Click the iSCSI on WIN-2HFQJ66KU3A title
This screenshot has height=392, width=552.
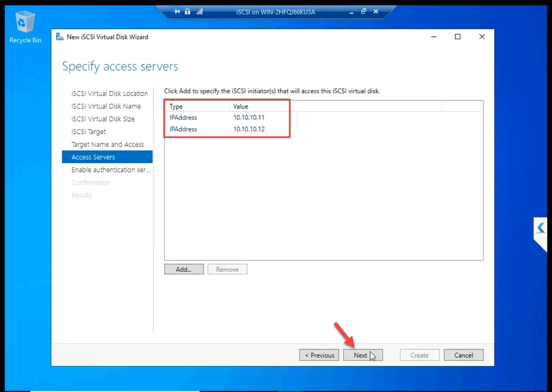[276, 12]
